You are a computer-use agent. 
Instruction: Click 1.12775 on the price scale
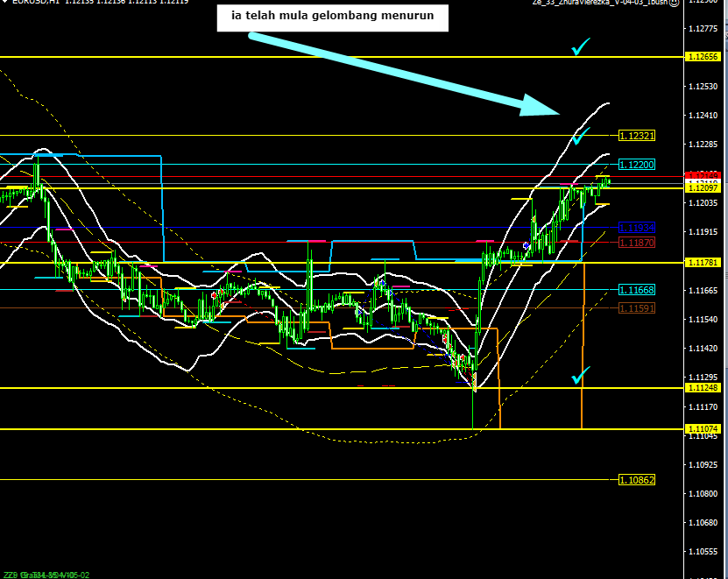click(703, 29)
